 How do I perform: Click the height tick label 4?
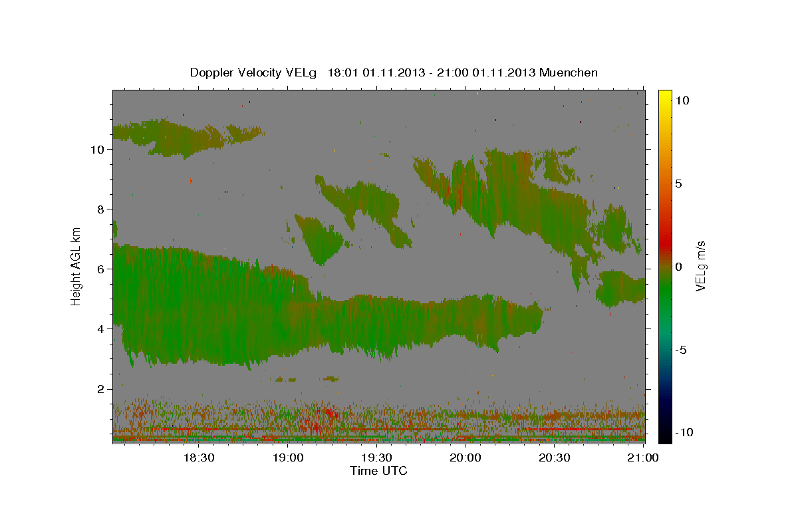tap(102, 329)
